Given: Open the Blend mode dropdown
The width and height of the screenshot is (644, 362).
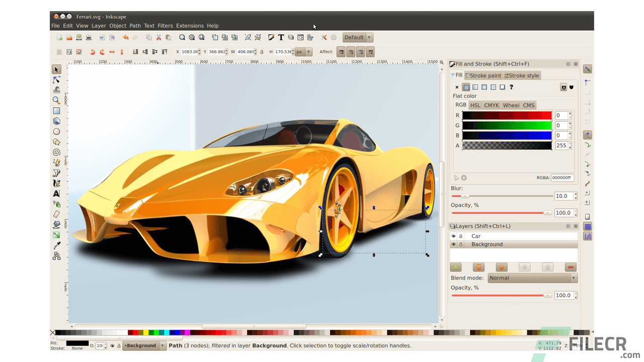Looking at the screenshot, I should tap(532, 278).
